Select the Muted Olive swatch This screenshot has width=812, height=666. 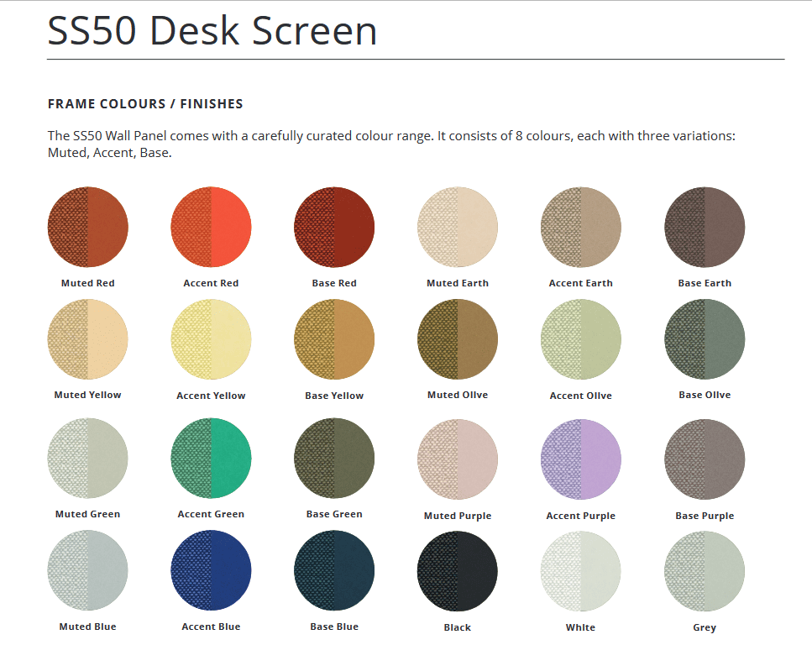[x=458, y=339]
